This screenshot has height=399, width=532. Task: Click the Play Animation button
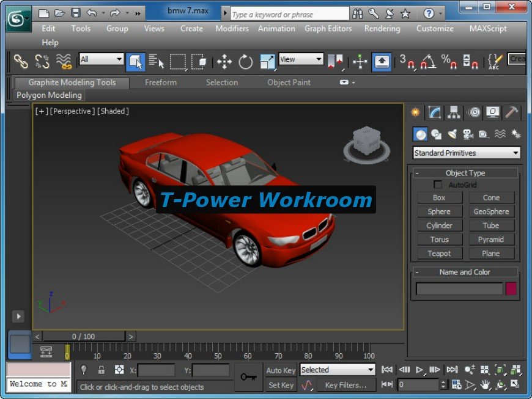point(419,370)
